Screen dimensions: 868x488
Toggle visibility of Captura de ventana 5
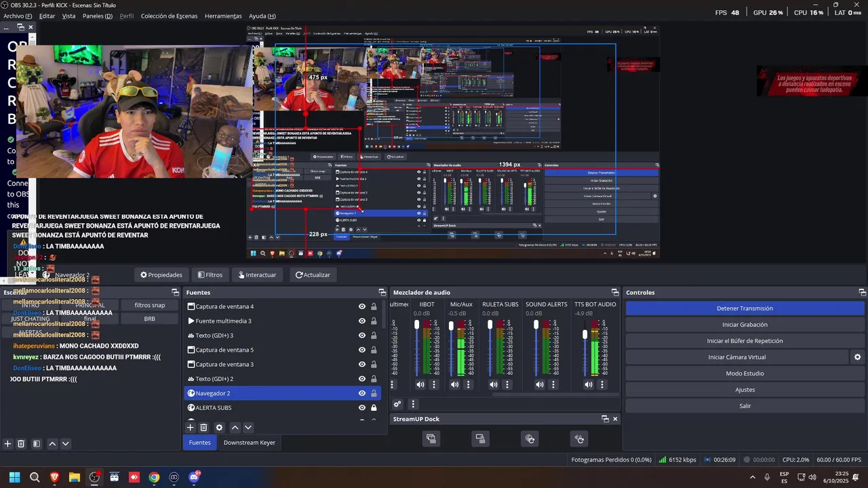(x=362, y=350)
